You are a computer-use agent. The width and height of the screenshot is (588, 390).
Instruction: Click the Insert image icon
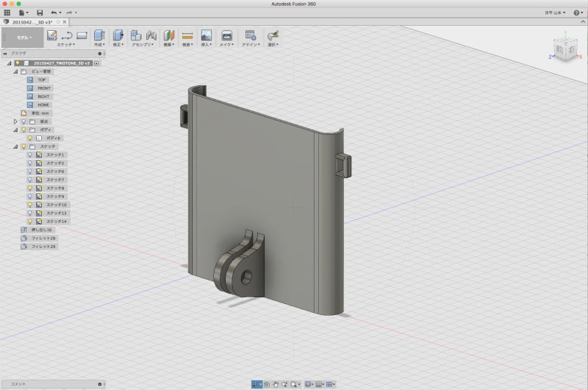point(207,35)
